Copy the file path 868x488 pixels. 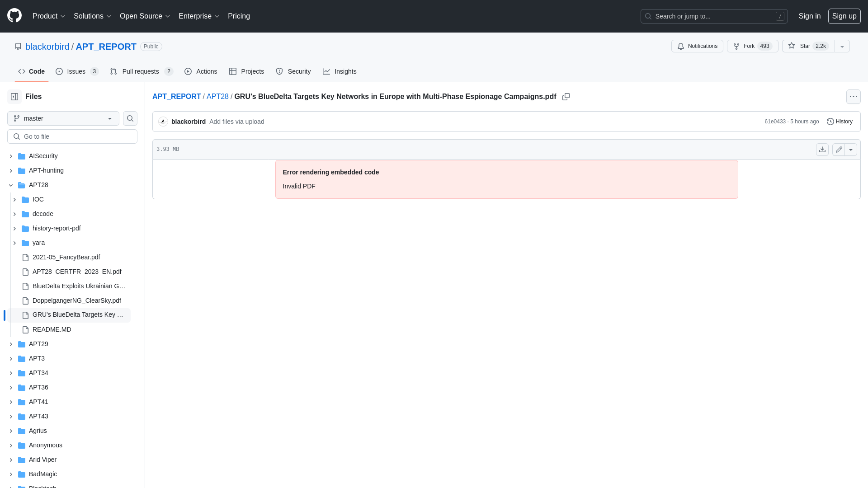566,97
